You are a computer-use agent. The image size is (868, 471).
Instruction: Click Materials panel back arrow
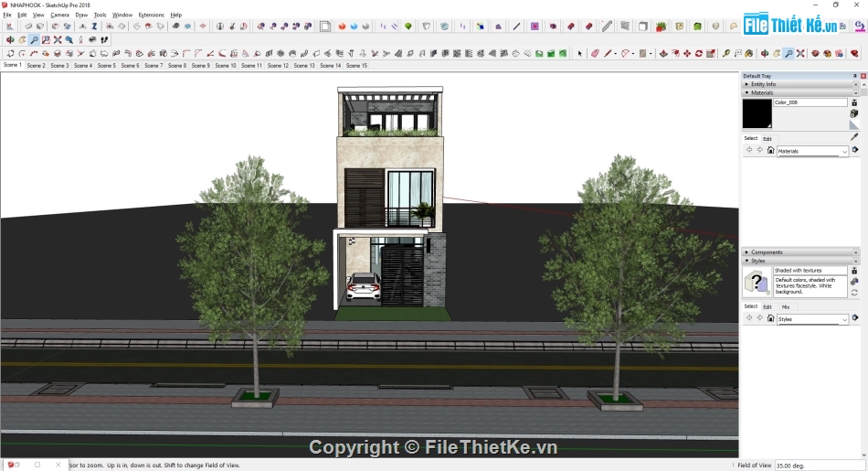[749, 150]
